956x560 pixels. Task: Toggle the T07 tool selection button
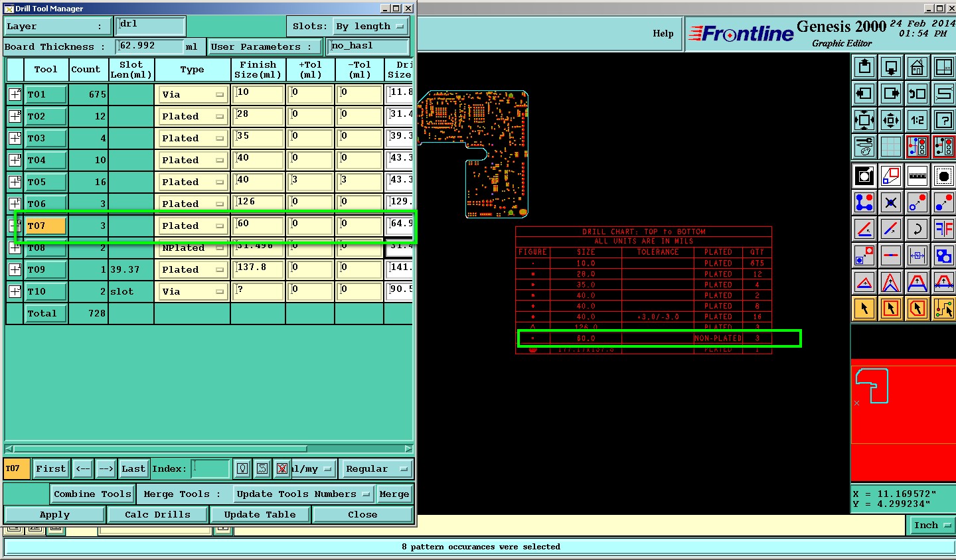(46, 226)
